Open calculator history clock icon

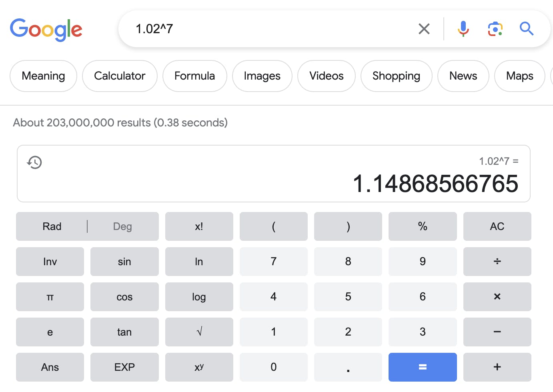[34, 162]
